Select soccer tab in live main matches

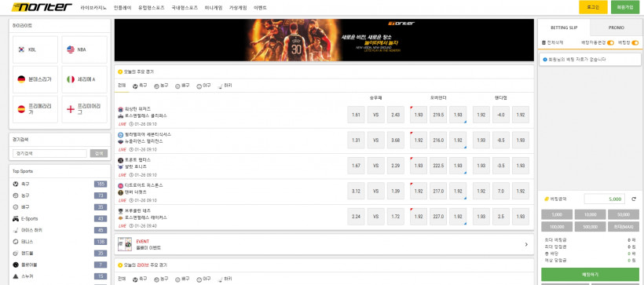140,280
